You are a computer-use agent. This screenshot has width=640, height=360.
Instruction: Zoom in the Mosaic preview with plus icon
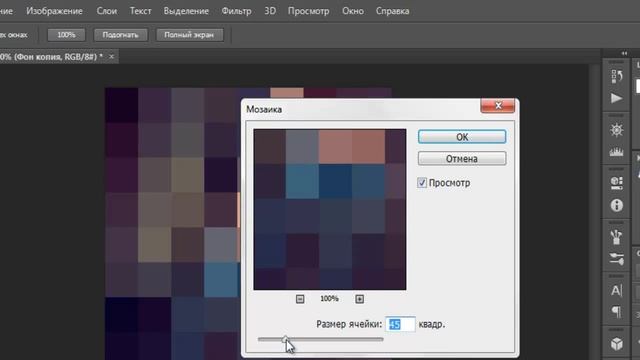pyautogui.click(x=360, y=299)
